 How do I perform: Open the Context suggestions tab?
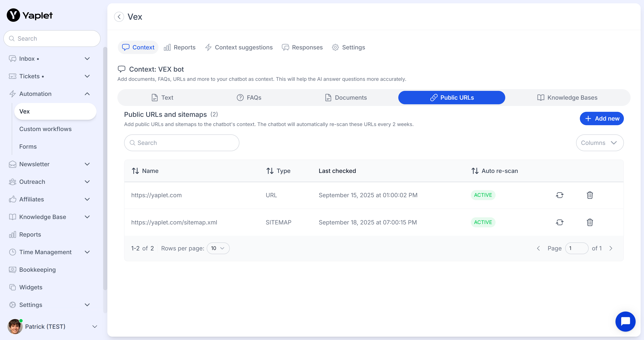click(x=239, y=48)
